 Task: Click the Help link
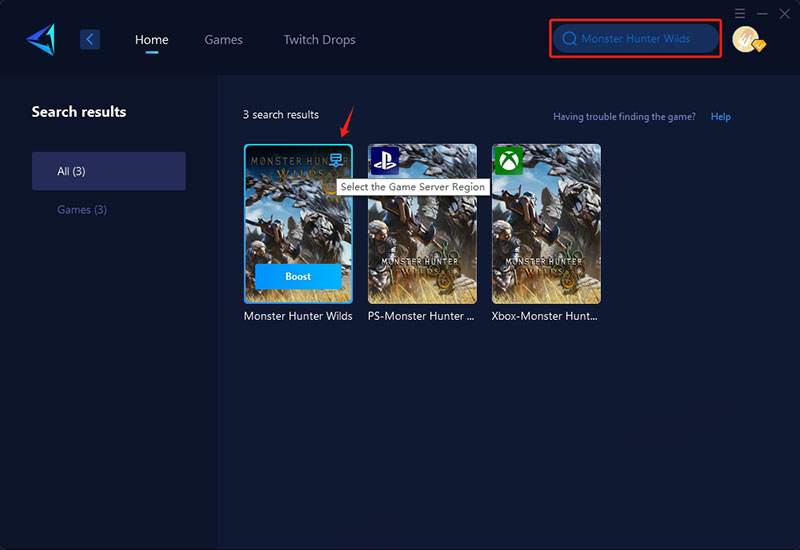coord(720,117)
